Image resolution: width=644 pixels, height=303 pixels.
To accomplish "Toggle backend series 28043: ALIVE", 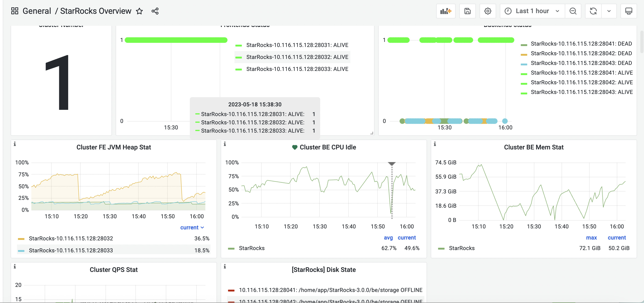I will (582, 92).
